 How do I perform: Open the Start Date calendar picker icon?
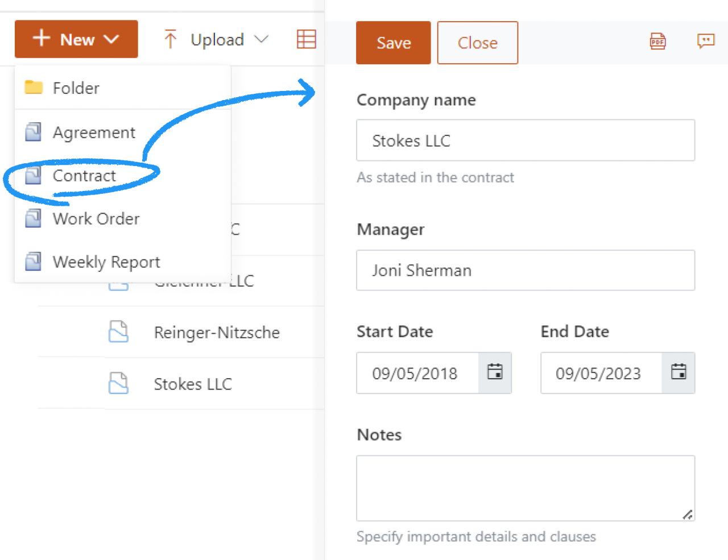click(x=495, y=372)
